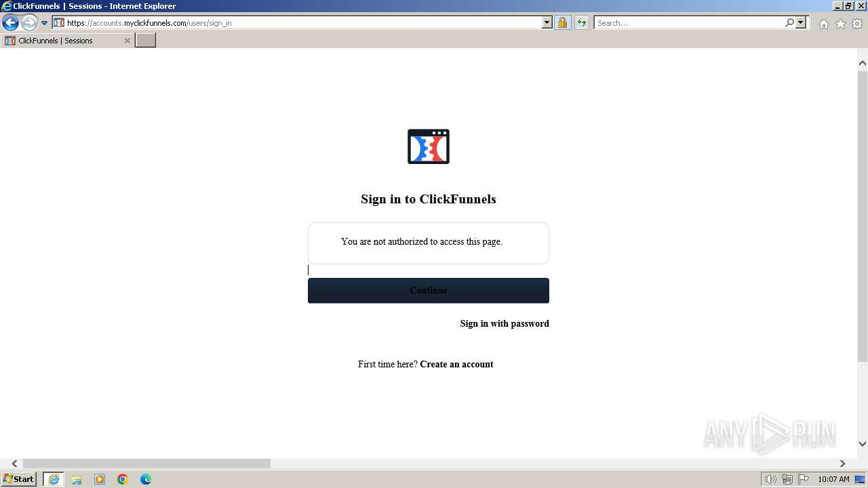Image resolution: width=868 pixels, height=488 pixels.
Task: Click the horizontal scrollbar right arrow
Action: [x=842, y=464]
